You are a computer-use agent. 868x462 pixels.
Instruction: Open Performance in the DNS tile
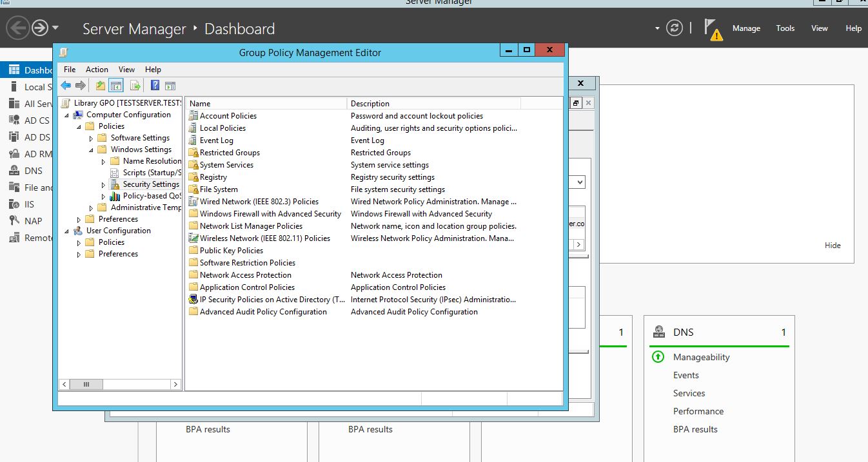(698, 411)
